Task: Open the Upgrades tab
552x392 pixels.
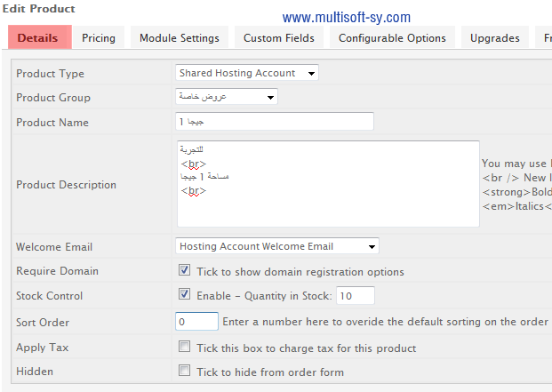Action: 495,37
